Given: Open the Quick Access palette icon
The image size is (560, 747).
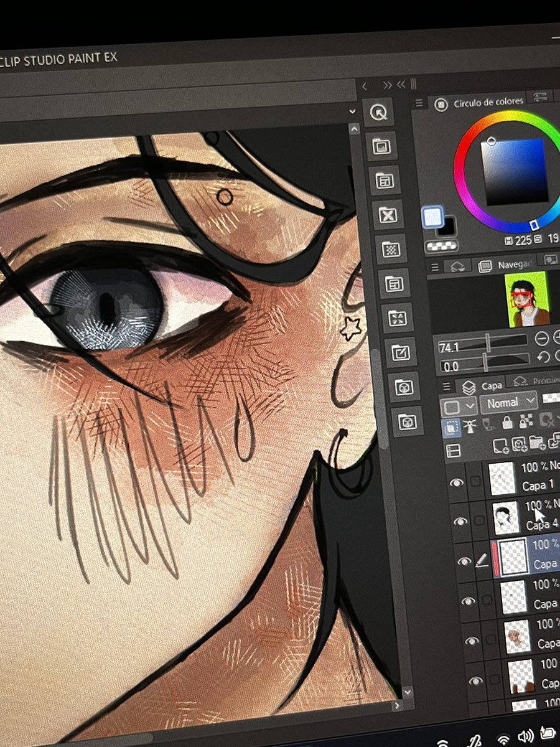Looking at the screenshot, I should 378,112.
